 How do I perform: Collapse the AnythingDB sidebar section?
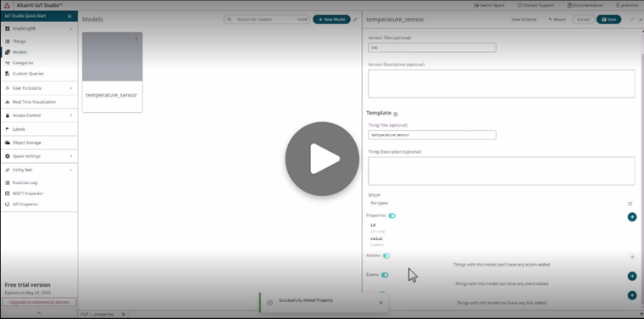(x=71, y=29)
